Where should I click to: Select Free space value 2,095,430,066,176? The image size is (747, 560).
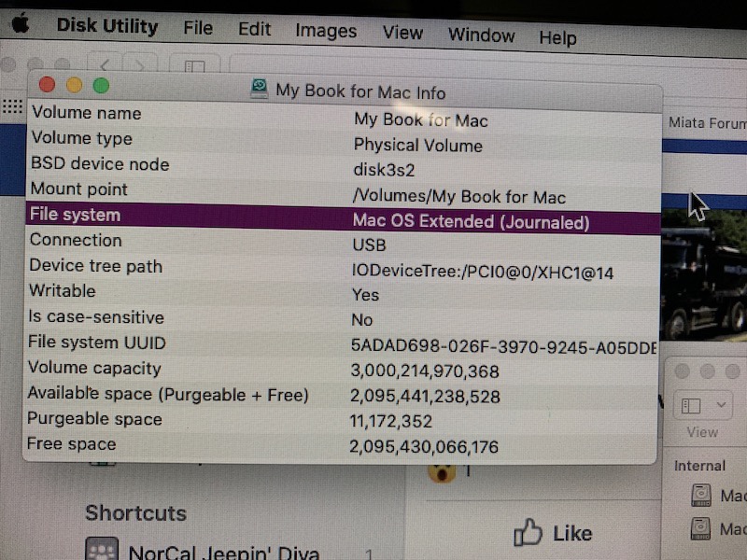[x=424, y=447]
